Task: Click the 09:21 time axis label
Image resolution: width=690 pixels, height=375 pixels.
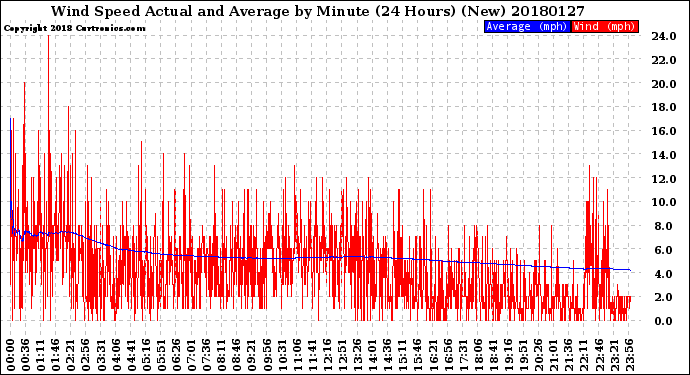Action: [252, 355]
